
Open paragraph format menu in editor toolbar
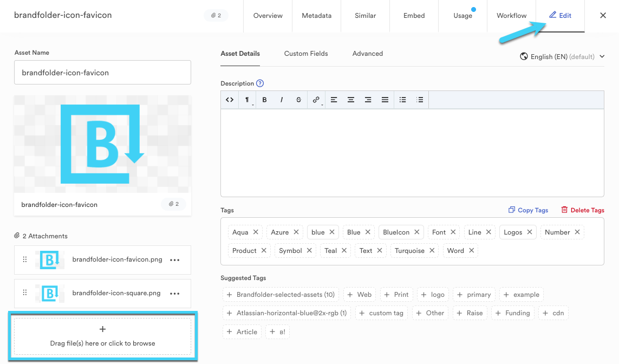[247, 100]
